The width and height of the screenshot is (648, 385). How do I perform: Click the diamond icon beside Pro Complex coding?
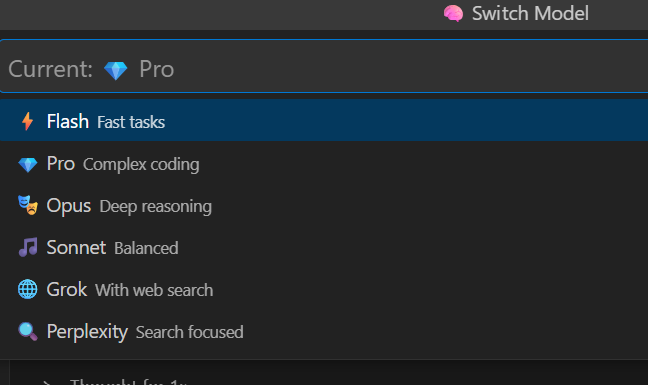pos(28,164)
